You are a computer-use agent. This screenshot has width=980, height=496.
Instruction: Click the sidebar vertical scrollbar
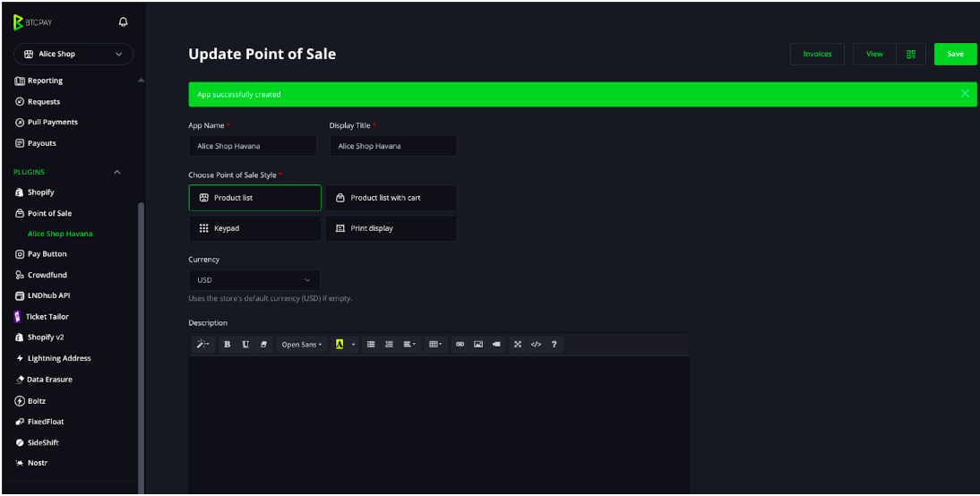click(141, 346)
